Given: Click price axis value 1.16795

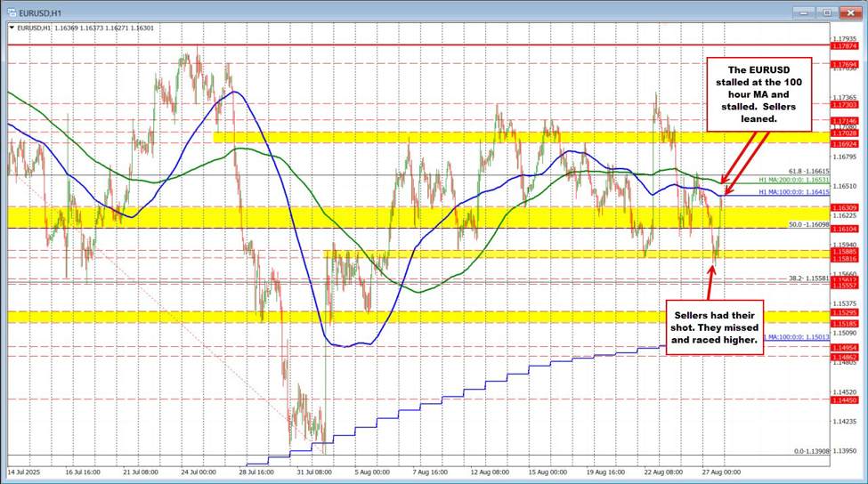Looking at the screenshot, I should pos(845,157).
